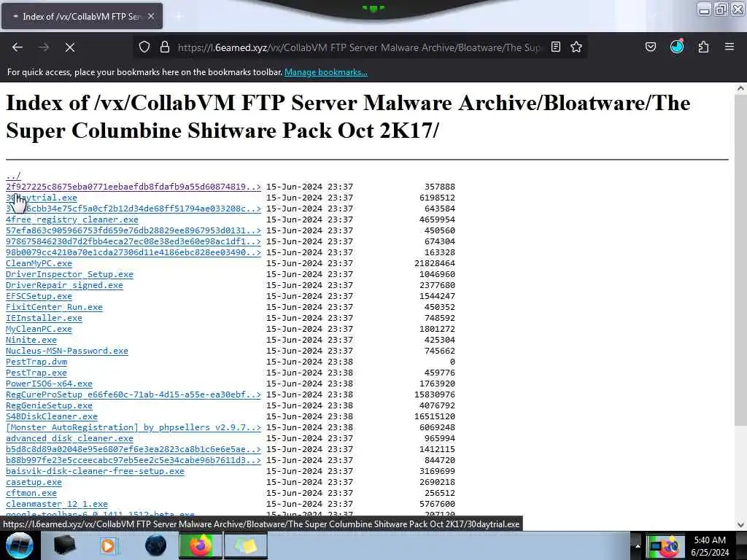Open the 57efa863c905966753 hash file link
747x560 pixels.
tap(133, 230)
